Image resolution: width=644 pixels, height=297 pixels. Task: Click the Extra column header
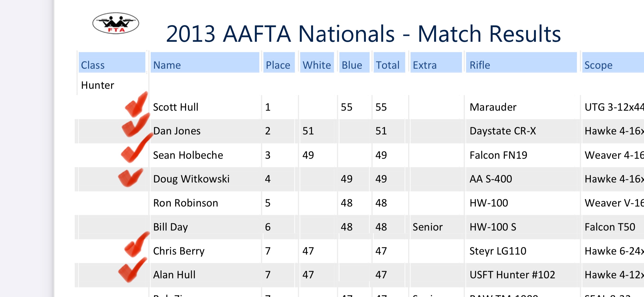tap(436, 62)
